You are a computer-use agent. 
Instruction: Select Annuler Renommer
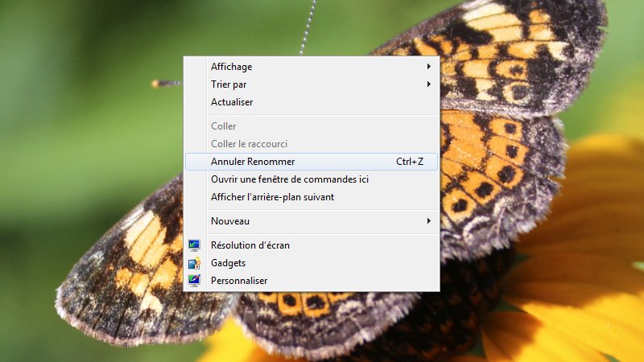[312, 162]
